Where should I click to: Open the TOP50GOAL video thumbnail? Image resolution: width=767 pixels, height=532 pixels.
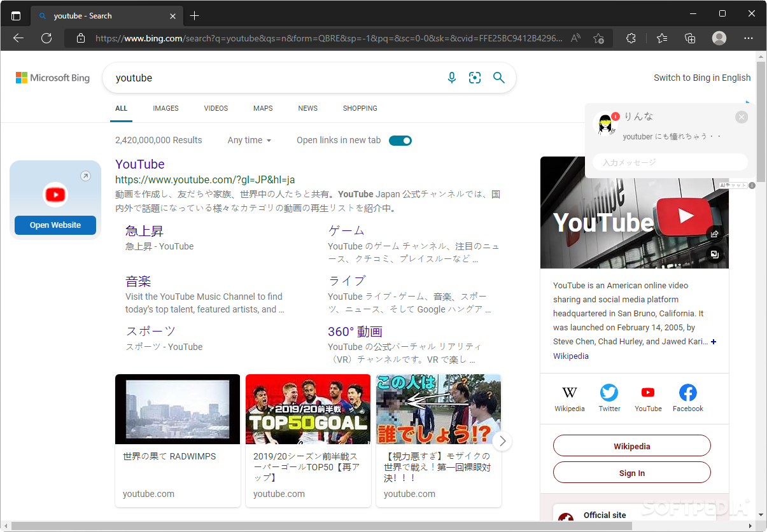[308, 409]
